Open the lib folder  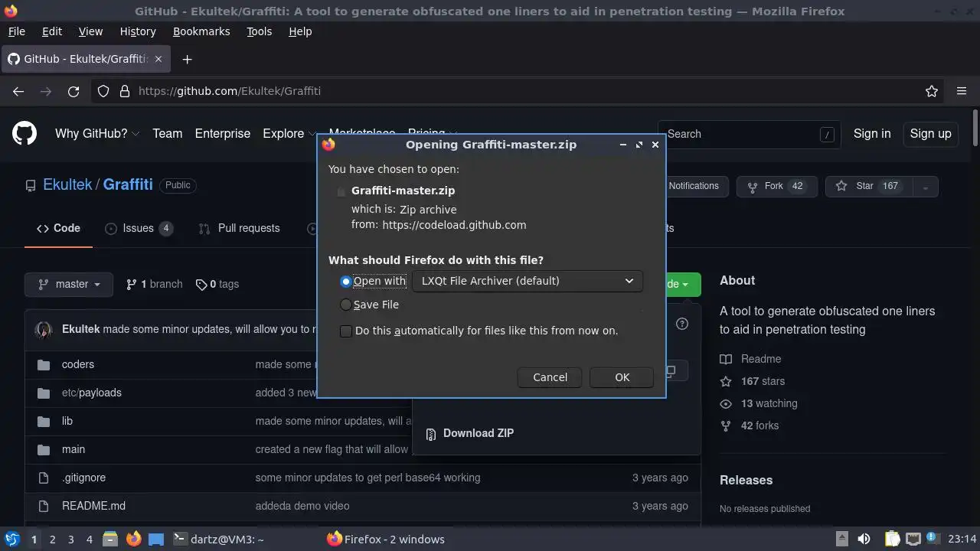(x=67, y=421)
